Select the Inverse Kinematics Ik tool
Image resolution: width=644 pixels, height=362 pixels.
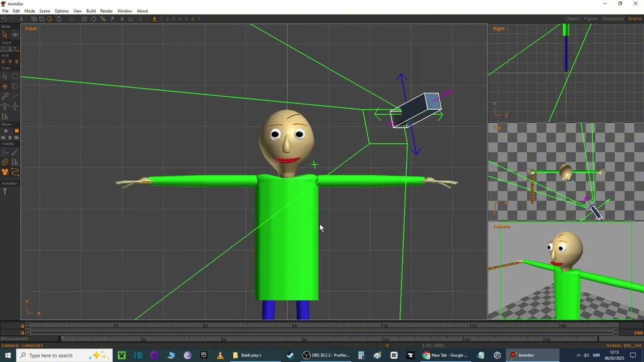5,117
